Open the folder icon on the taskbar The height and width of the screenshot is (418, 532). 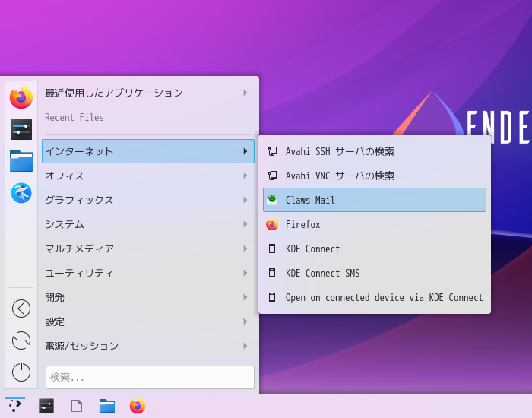tap(107, 406)
